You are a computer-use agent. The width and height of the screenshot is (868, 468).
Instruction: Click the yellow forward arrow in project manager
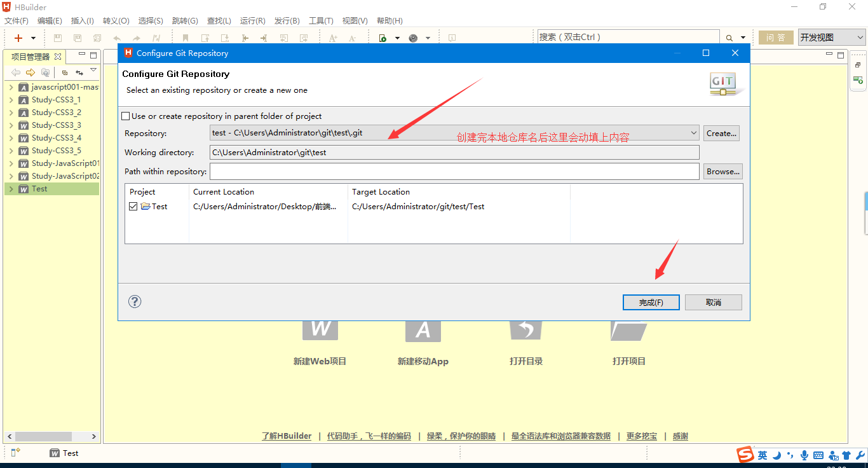[x=30, y=72]
